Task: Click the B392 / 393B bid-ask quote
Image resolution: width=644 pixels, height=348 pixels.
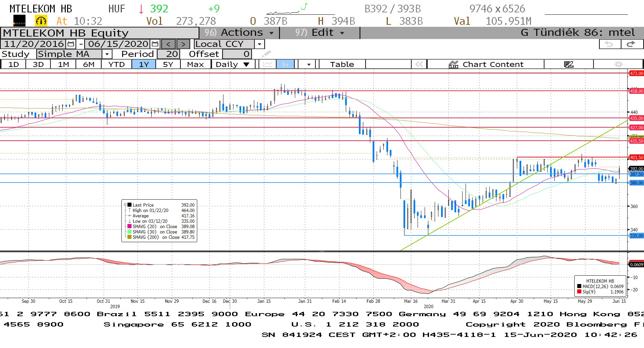Action: click(x=392, y=9)
